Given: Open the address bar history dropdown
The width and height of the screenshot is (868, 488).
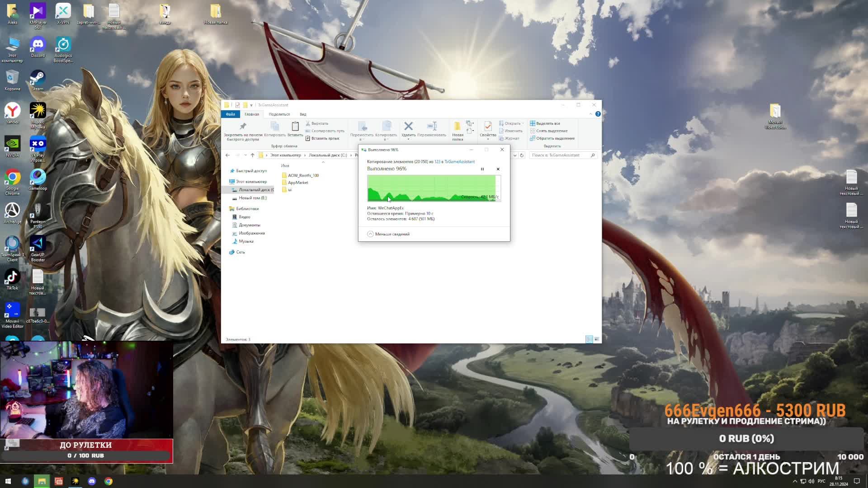Looking at the screenshot, I should click(514, 155).
